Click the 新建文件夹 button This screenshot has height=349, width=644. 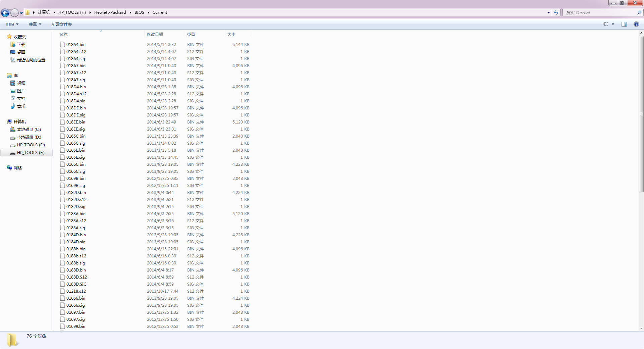point(61,24)
